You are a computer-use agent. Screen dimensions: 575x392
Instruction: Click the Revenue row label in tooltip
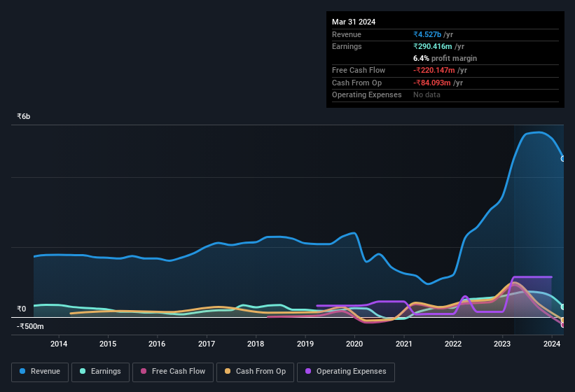click(x=347, y=34)
